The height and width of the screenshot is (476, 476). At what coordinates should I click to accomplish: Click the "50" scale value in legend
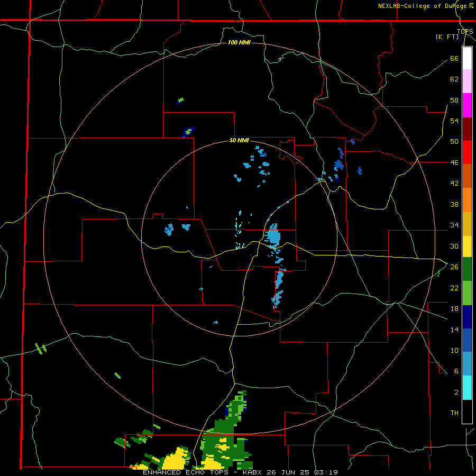454,142
